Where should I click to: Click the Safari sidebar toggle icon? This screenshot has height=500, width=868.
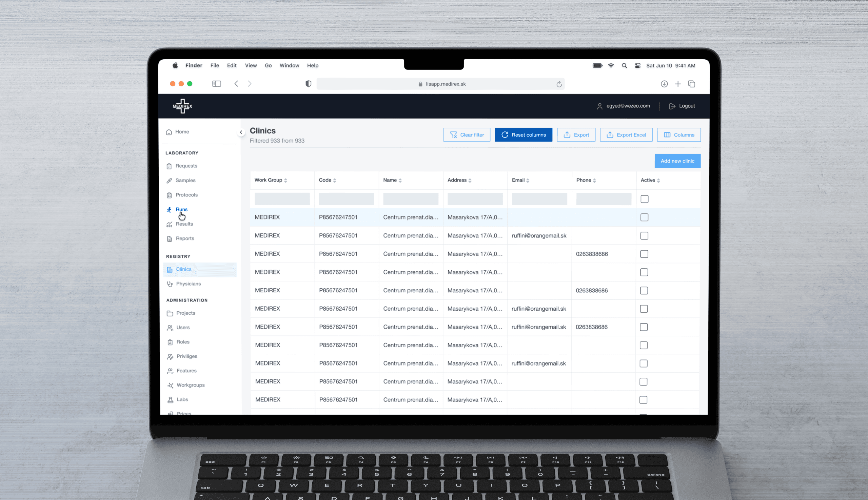[216, 84]
